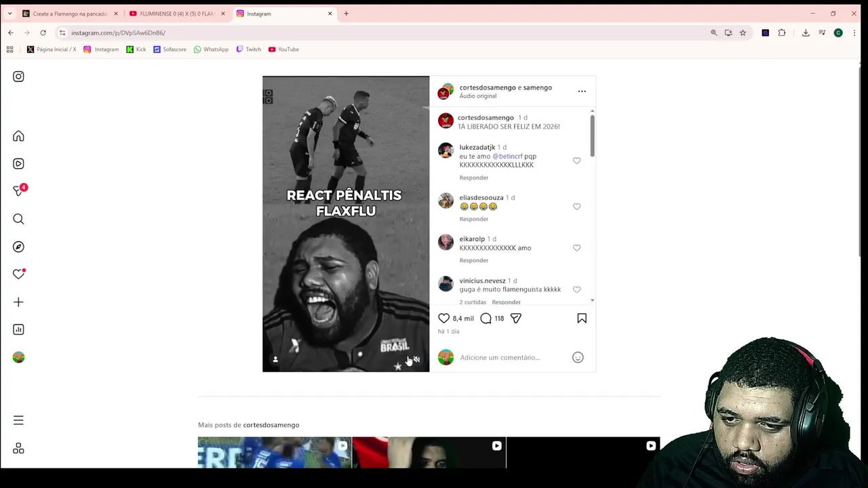868x488 pixels.
Task: Open Áudio original link
Action: [x=477, y=96]
